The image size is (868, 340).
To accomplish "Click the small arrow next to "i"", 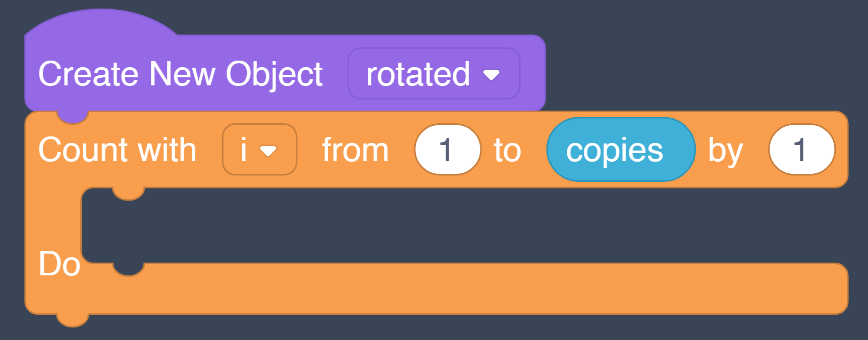I will pos(268,151).
